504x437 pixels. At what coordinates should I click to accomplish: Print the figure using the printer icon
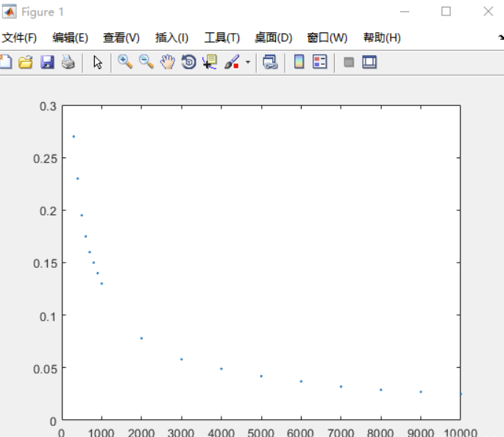(68, 63)
